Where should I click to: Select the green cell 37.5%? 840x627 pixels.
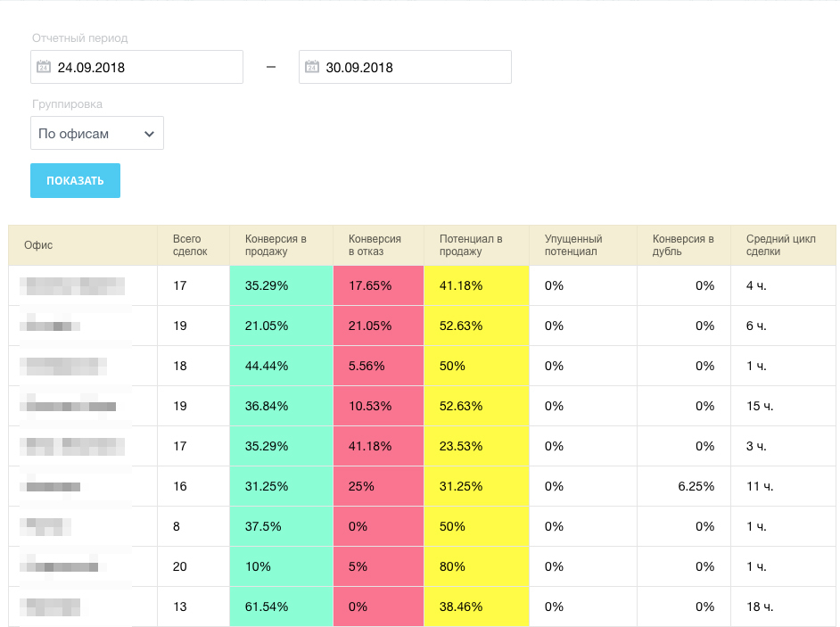[281, 527]
